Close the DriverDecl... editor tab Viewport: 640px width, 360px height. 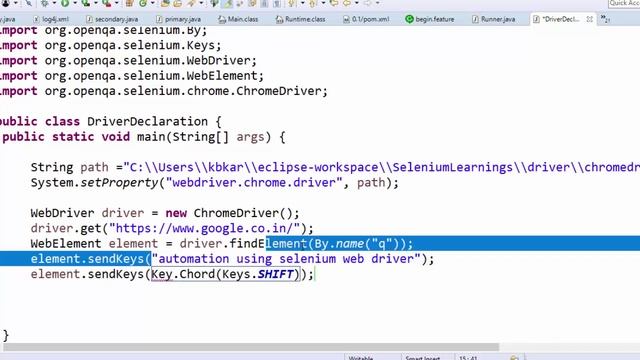point(589,19)
